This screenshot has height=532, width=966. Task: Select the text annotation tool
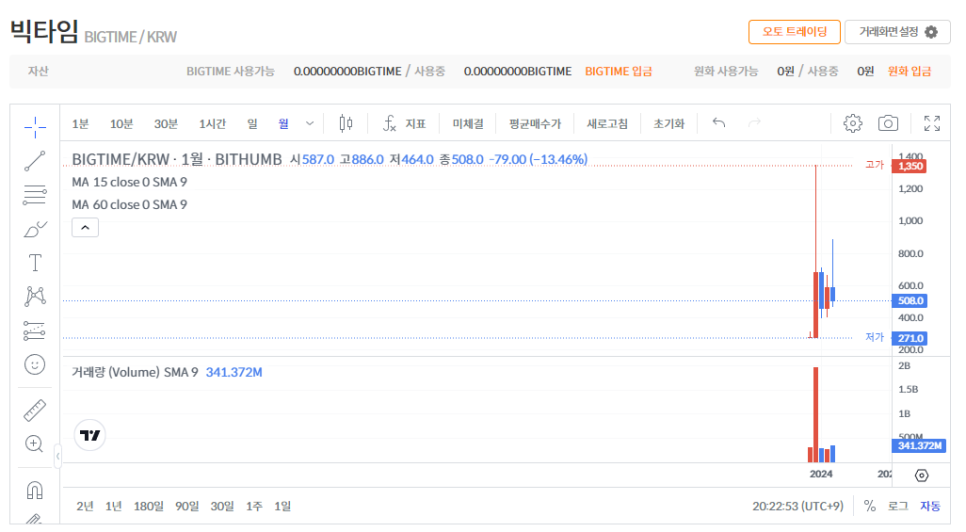pos(35,263)
